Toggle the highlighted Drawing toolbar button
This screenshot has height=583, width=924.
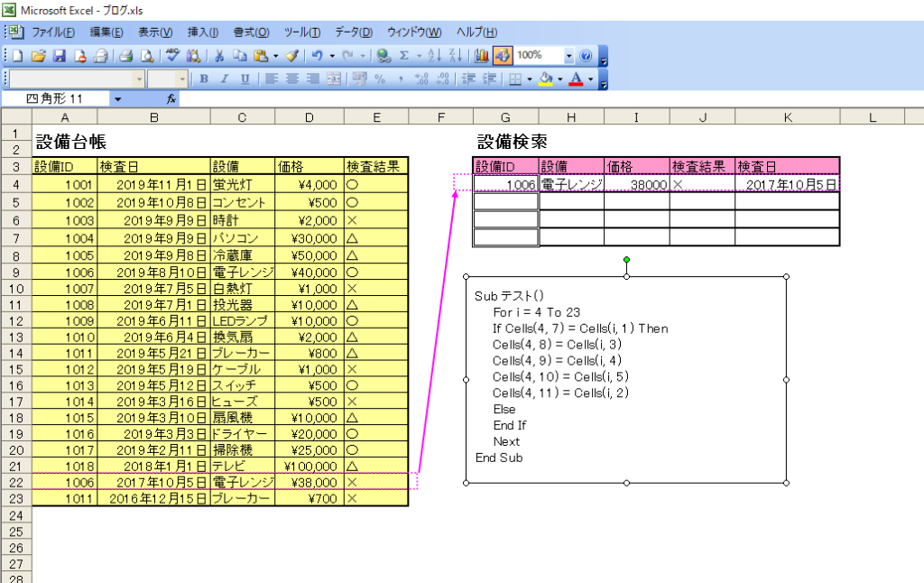click(x=502, y=56)
